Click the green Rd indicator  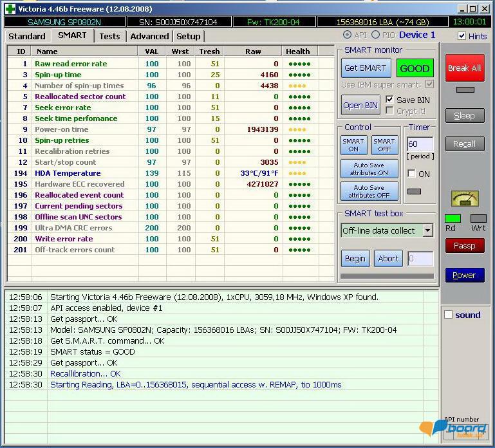[x=453, y=219]
